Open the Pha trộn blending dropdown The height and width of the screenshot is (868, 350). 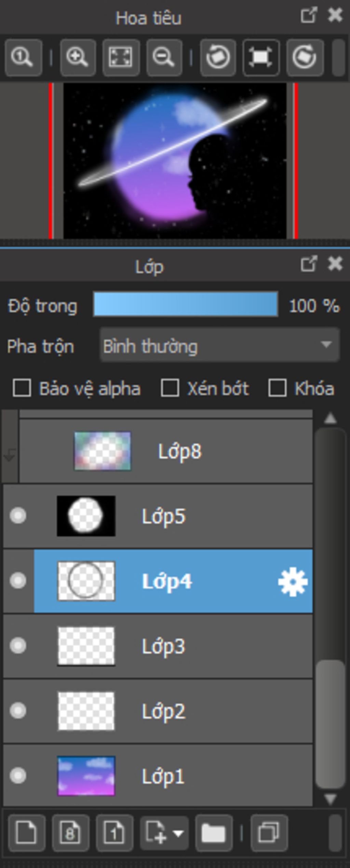tap(219, 345)
